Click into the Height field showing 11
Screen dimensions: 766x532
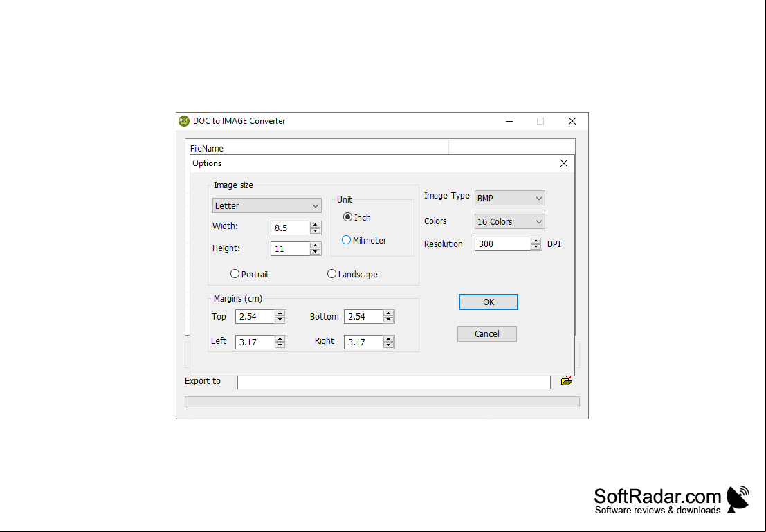[290, 248]
